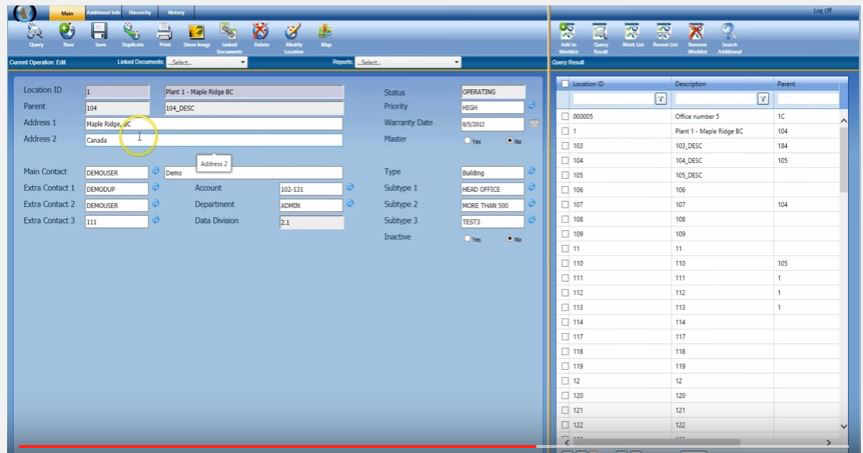Image resolution: width=863 pixels, height=453 pixels.
Task: Switch to the Hierarchy tab
Action: (140, 12)
